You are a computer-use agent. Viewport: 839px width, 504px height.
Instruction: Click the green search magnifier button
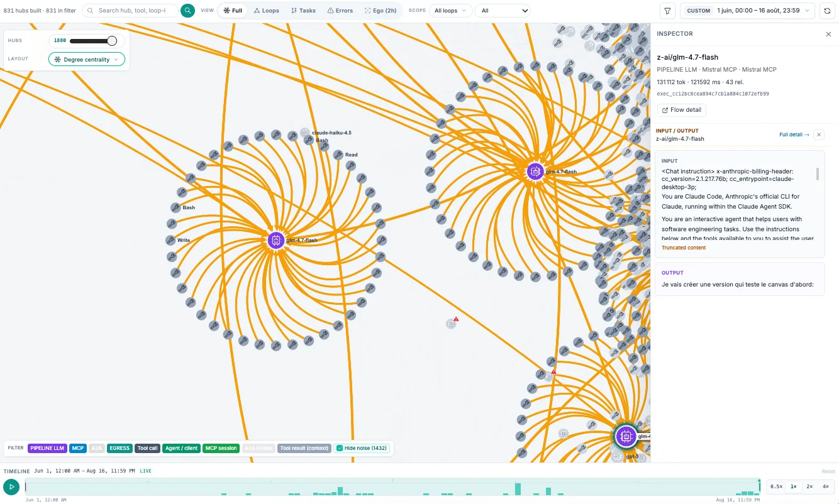(x=187, y=11)
